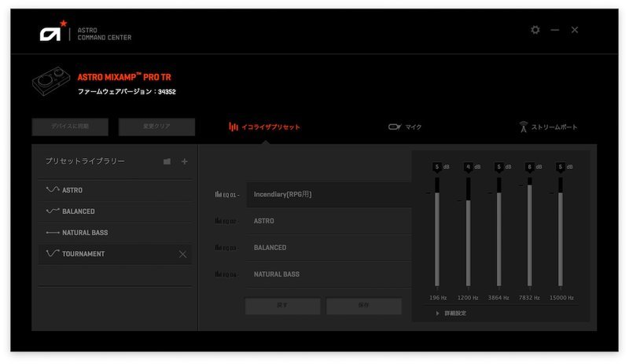The image size is (629, 364).
Task: Click the ファームウェアバージョン：34352 text
Action: click(x=127, y=91)
